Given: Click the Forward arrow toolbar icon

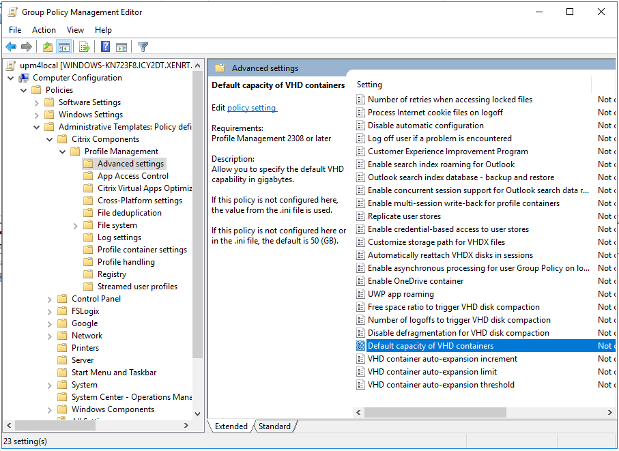Looking at the screenshot, I should coord(27,46).
